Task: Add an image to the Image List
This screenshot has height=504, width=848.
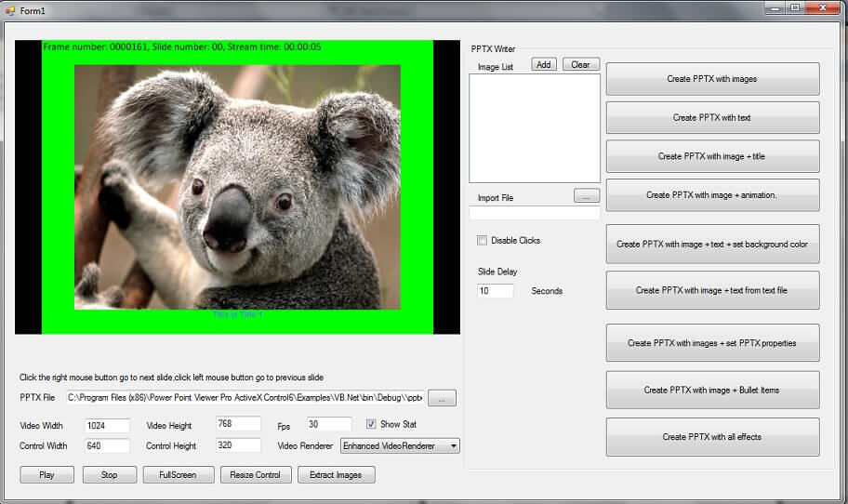Action: 543,65
